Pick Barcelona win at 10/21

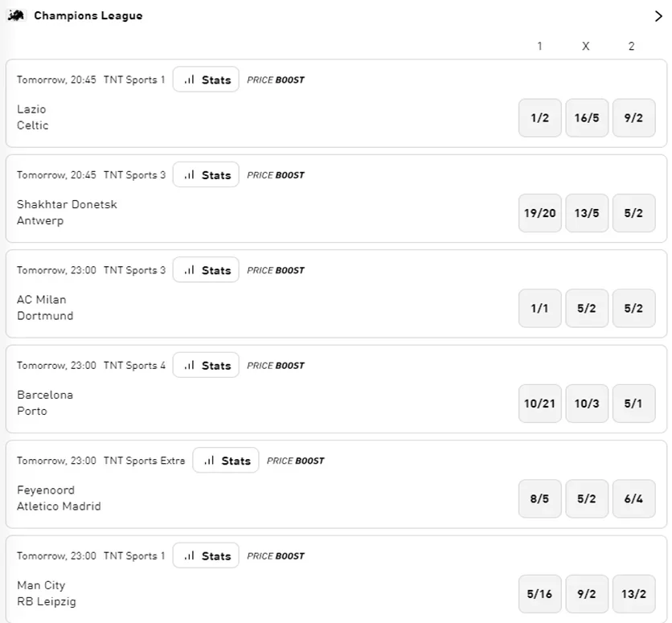[x=540, y=404]
